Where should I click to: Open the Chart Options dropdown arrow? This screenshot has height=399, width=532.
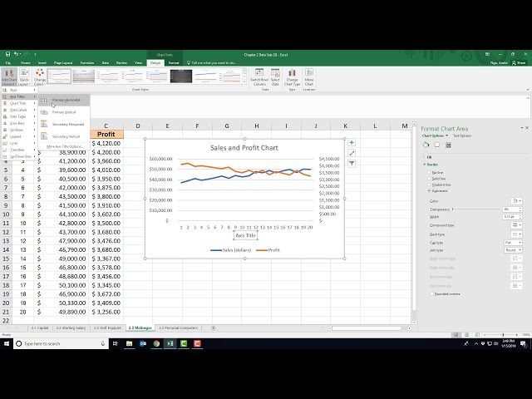click(x=446, y=135)
